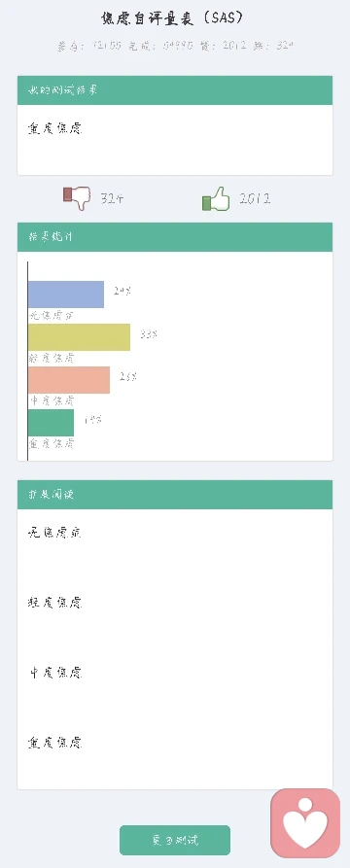
Task: Click the like count 2012
Action: (255, 198)
